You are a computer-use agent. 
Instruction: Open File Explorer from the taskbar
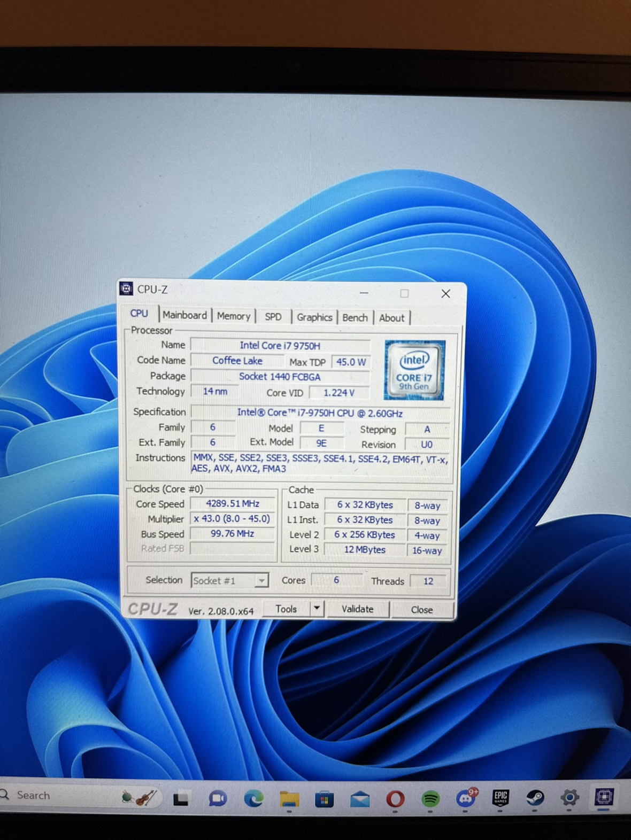click(x=289, y=799)
